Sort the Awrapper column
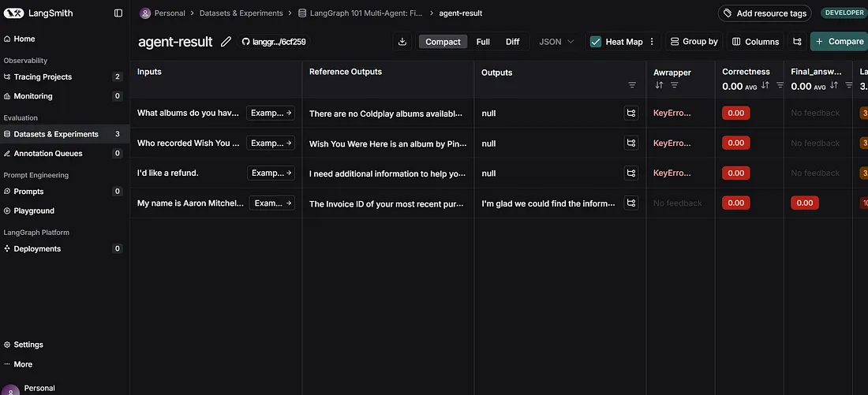 click(659, 85)
